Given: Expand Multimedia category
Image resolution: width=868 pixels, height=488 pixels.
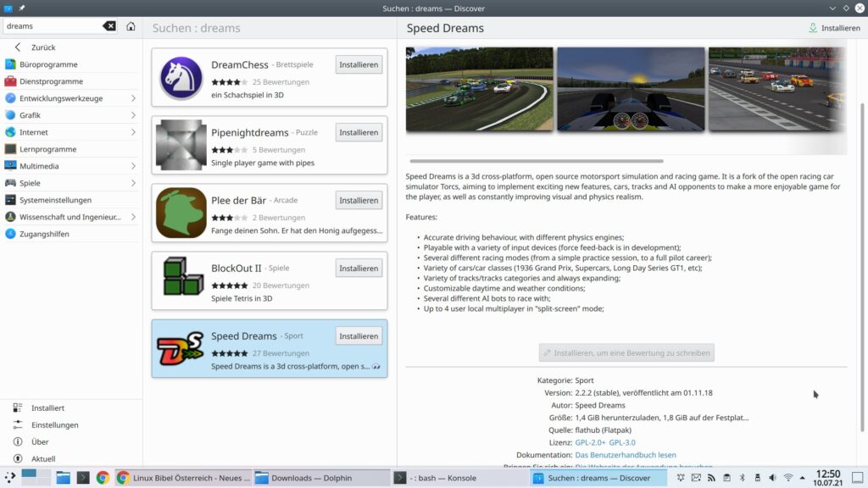Looking at the screenshot, I should (133, 166).
